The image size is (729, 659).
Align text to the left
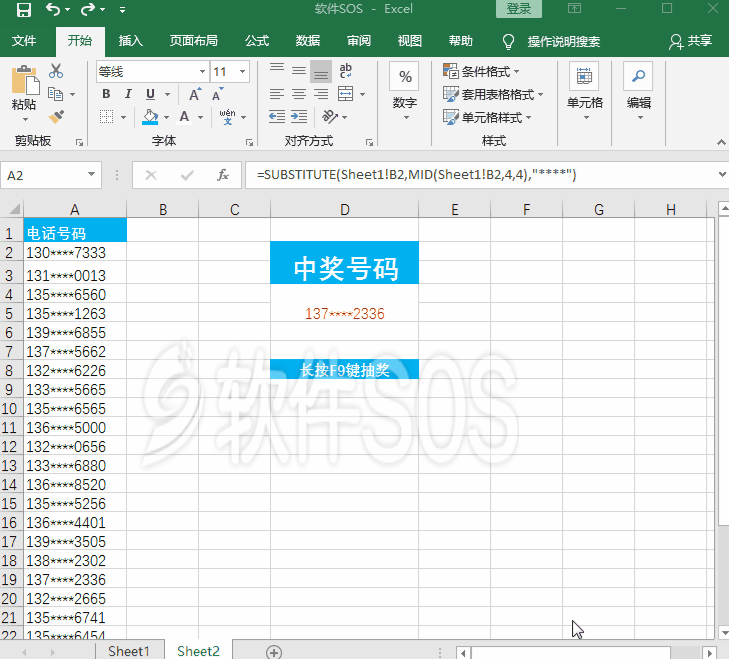click(x=277, y=94)
